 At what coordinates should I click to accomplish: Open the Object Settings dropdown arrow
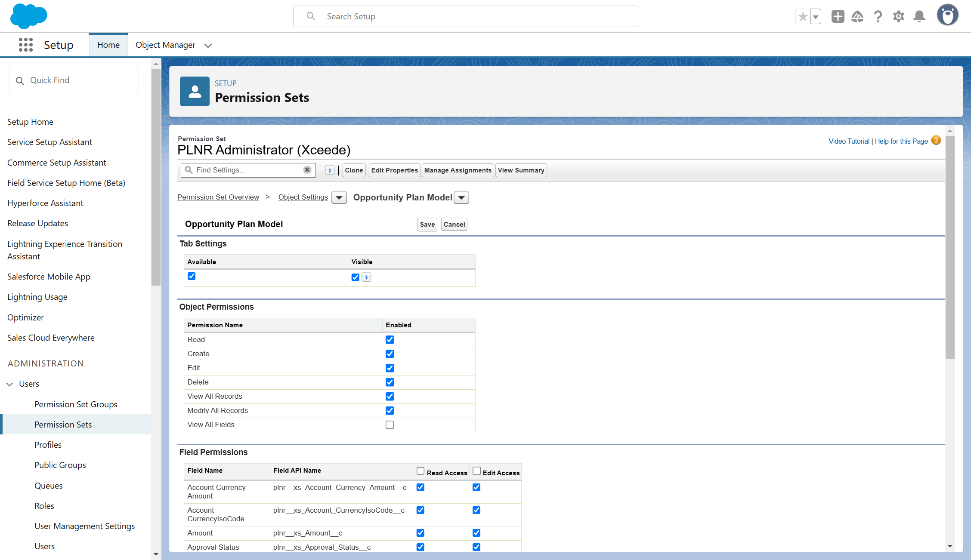339,197
